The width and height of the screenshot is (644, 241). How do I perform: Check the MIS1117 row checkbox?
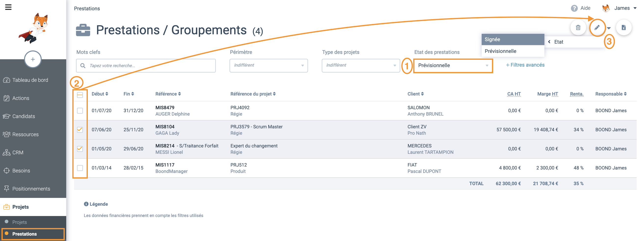pyautogui.click(x=80, y=168)
